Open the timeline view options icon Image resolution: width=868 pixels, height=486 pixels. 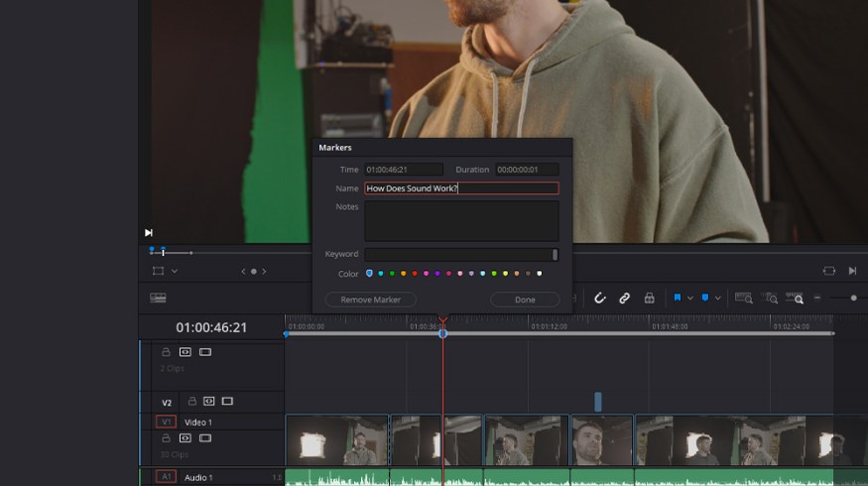point(158,298)
